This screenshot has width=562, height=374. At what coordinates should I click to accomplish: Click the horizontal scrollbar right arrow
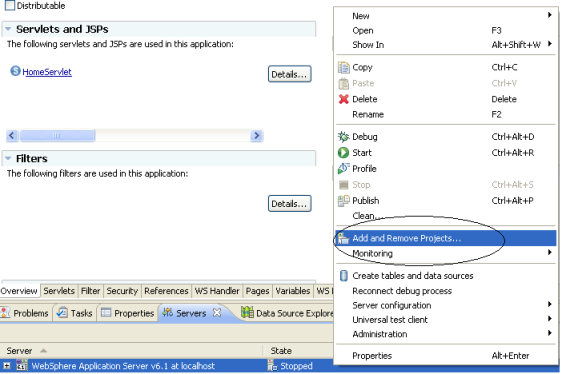point(257,136)
